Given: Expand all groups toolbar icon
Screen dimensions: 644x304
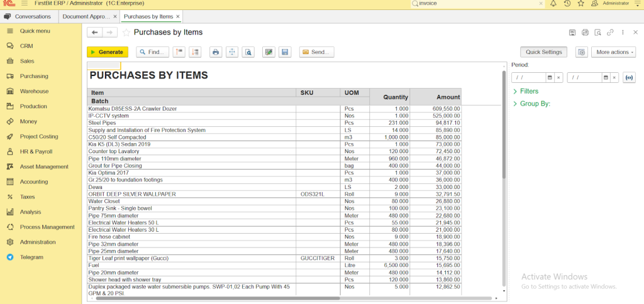Looking at the screenshot, I should tap(196, 52).
